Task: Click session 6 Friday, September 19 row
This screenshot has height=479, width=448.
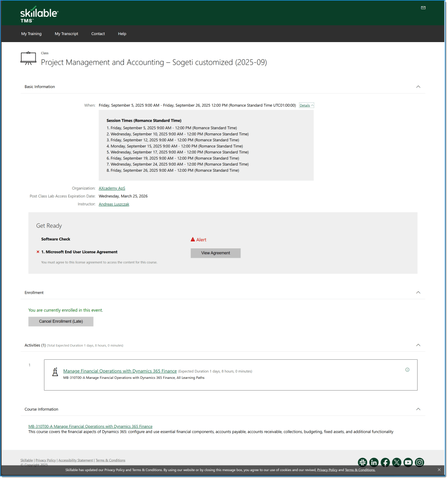Action: [173, 158]
